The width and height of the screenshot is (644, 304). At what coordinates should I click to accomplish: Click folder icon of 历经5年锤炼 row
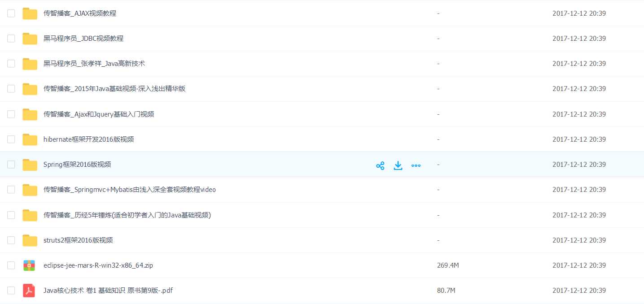pyautogui.click(x=30, y=215)
